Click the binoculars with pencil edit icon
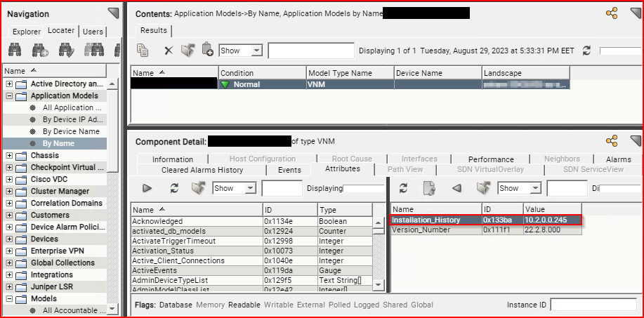Image resolution: width=644 pixels, height=318 pixels. pyautogui.click(x=67, y=50)
